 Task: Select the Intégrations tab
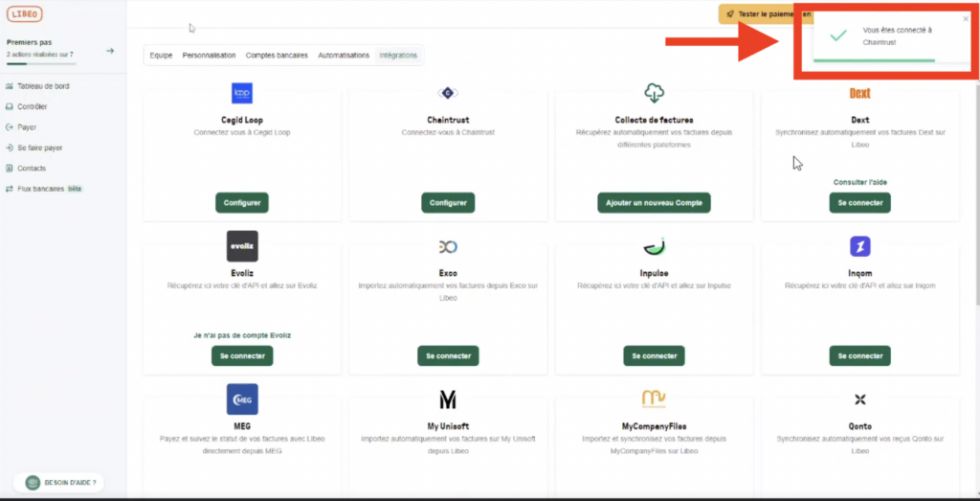398,55
